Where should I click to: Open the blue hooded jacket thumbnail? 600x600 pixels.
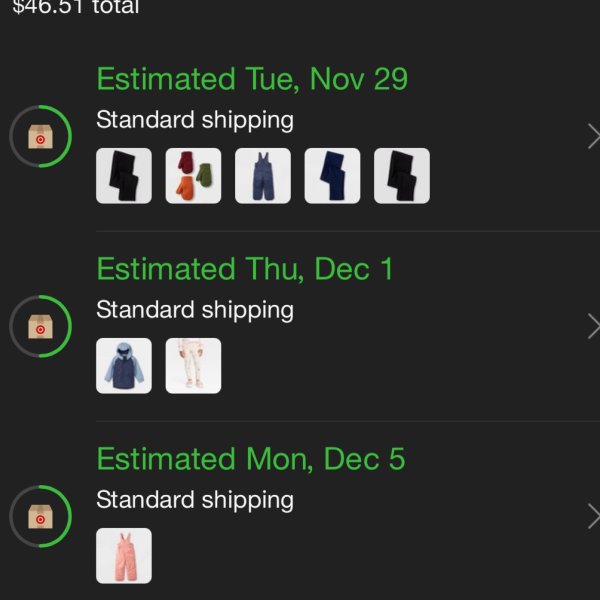pyautogui.click(x=124, y=366)
